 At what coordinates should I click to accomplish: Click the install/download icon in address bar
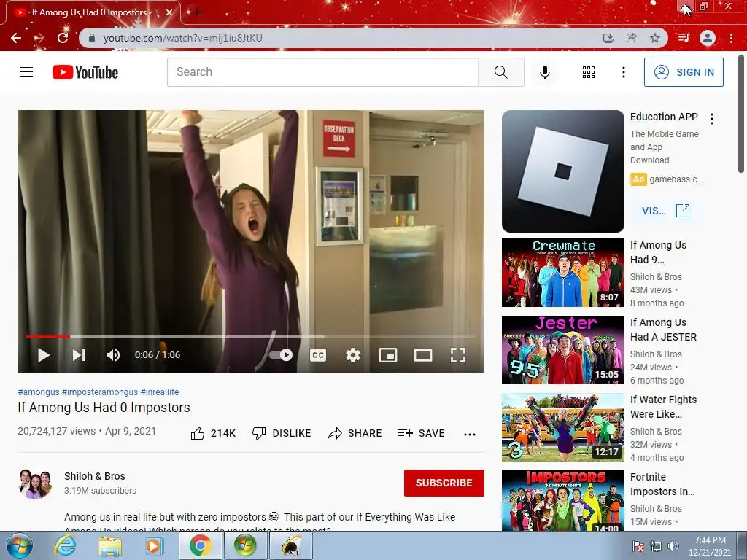click(608, 38)
